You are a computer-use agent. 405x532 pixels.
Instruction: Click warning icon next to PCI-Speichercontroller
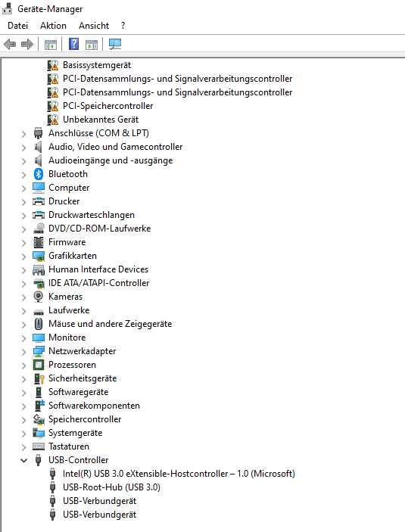tap(53, 106)
